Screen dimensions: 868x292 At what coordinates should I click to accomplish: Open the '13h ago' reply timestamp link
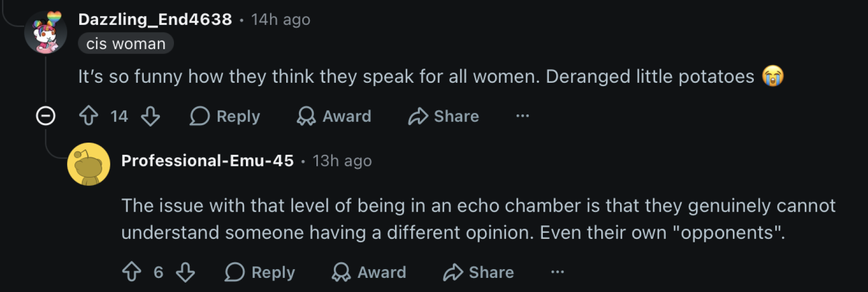pos(342,161)
